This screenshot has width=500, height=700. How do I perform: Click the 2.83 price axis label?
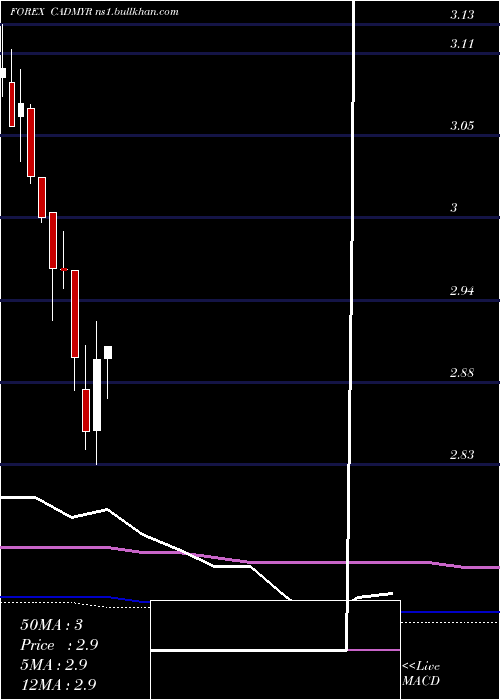[x=462, y=455]
